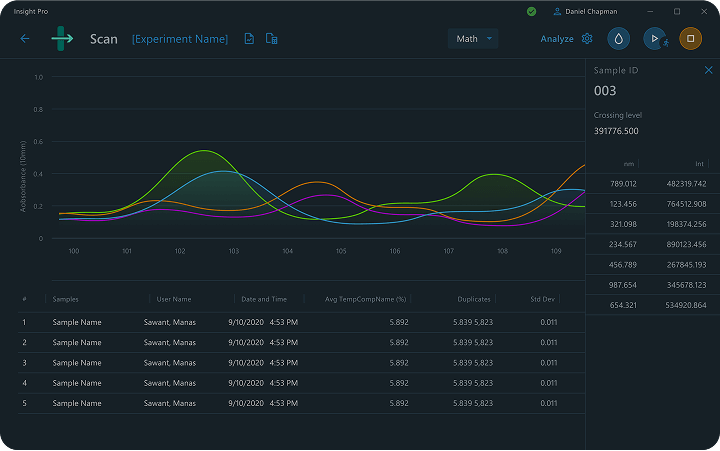Click the document icon beside Experiment Name
This screenshot has height=451, width=720.
(249, 39)
